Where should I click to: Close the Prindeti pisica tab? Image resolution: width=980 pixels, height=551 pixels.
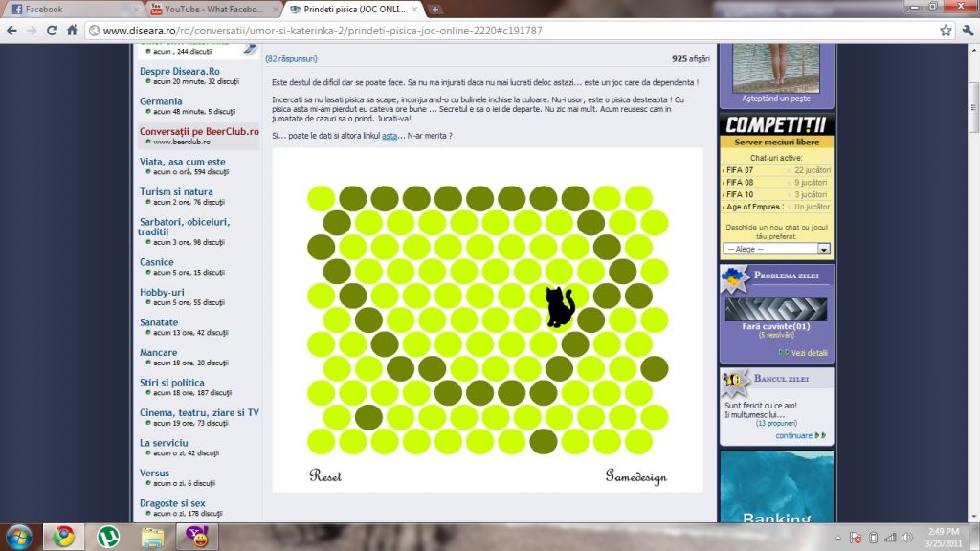pos(414,10)
